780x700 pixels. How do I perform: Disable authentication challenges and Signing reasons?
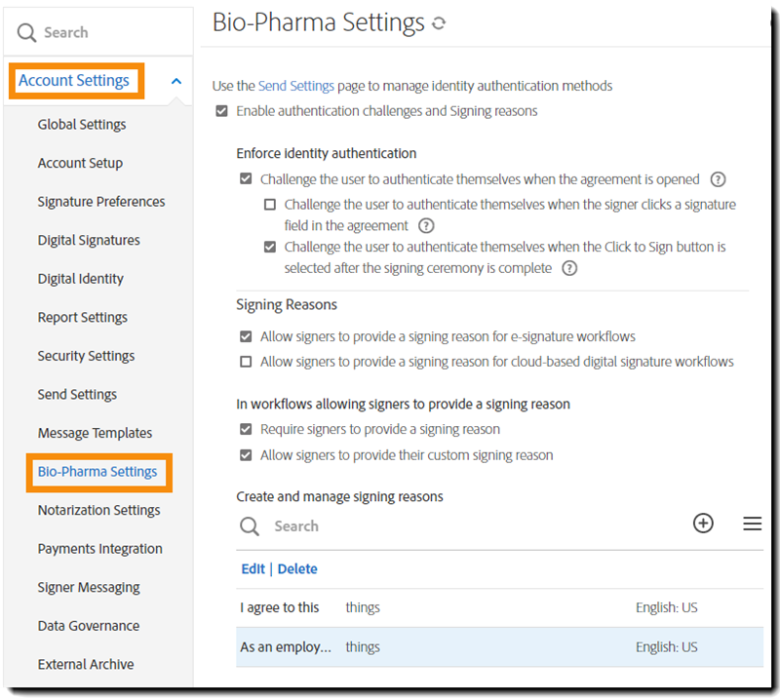pyautogui.click(x=220, y=111)
